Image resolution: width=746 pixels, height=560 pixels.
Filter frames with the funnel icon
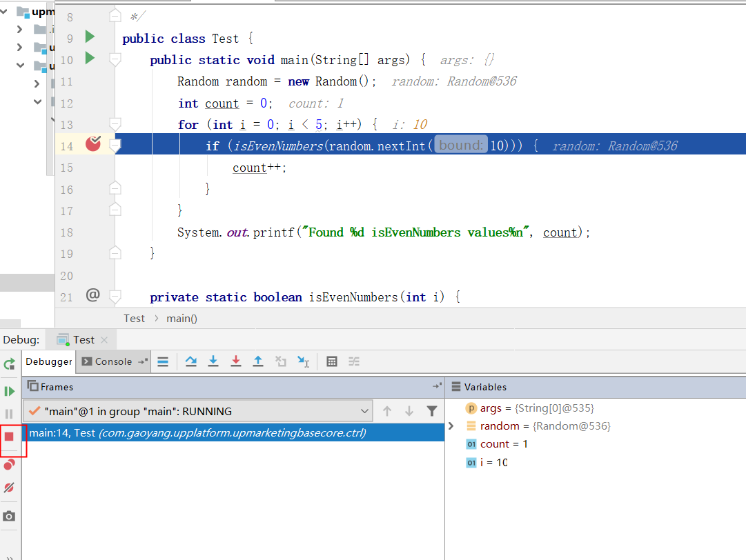[432, 411]
